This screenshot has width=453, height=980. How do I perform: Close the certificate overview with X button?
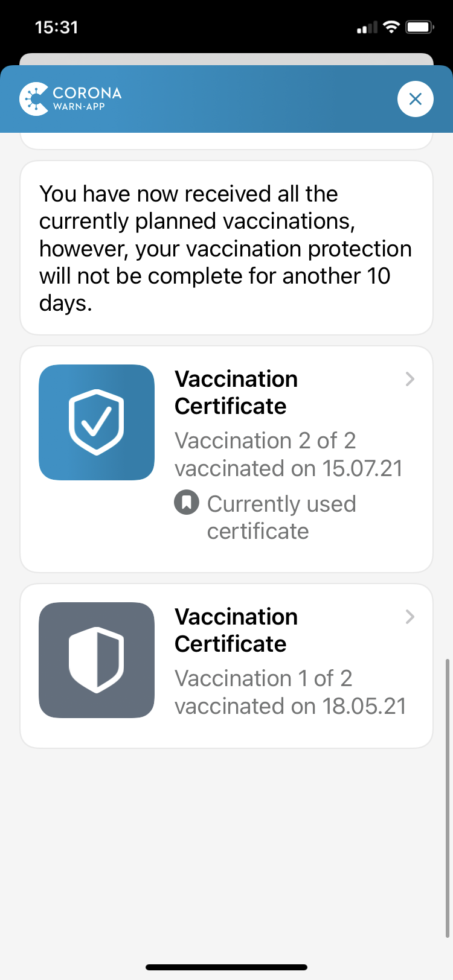tap(415, 99)
